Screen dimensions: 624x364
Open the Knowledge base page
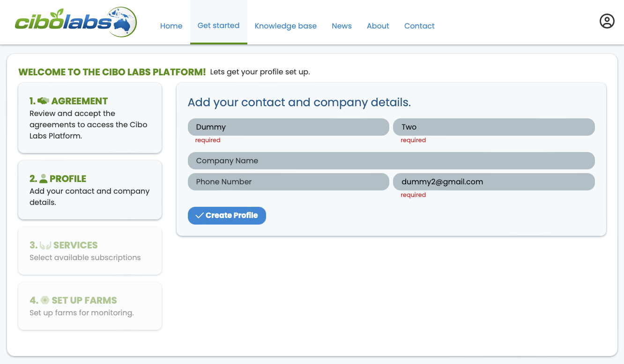[x=285, y=26]
